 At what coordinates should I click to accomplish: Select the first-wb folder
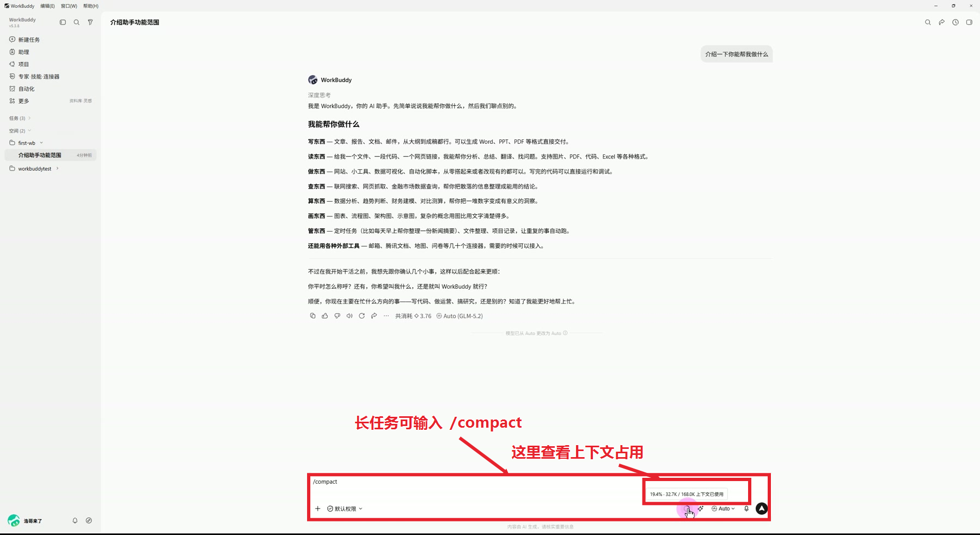(x=26, y=143)
